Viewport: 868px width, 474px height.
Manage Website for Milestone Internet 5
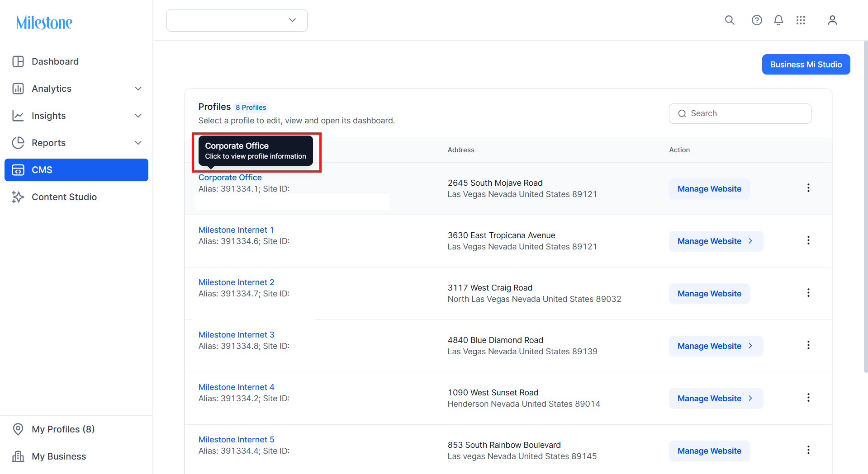tap(709, 451)
